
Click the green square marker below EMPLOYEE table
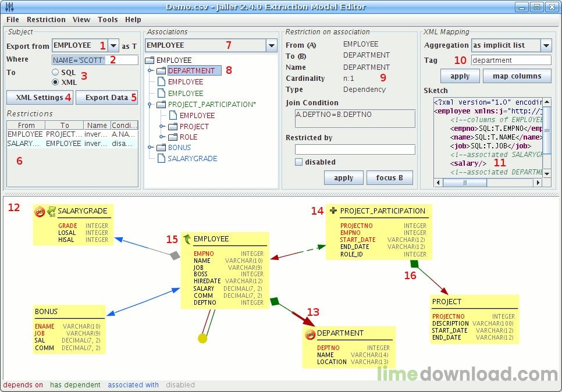(x=275, y=301)
